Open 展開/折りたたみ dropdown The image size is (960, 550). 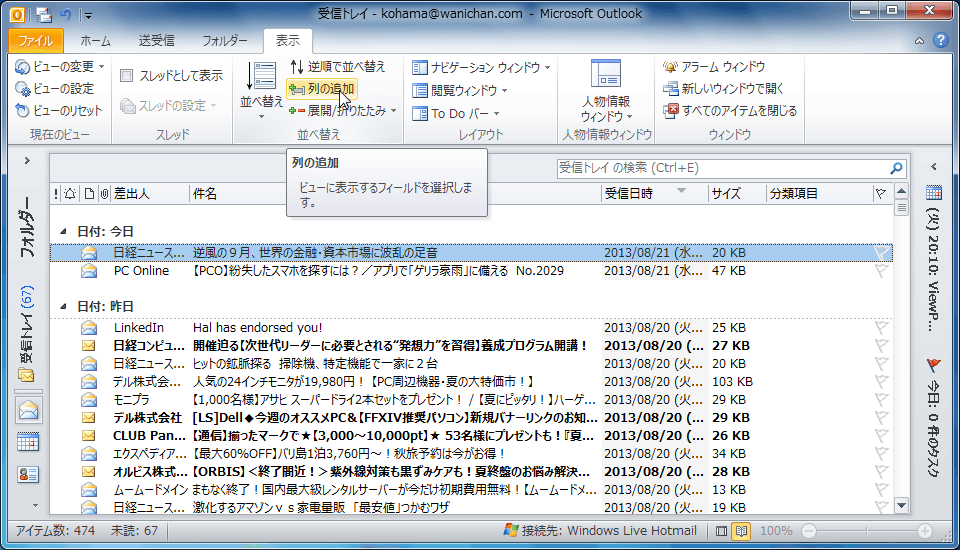coord(343,111)
